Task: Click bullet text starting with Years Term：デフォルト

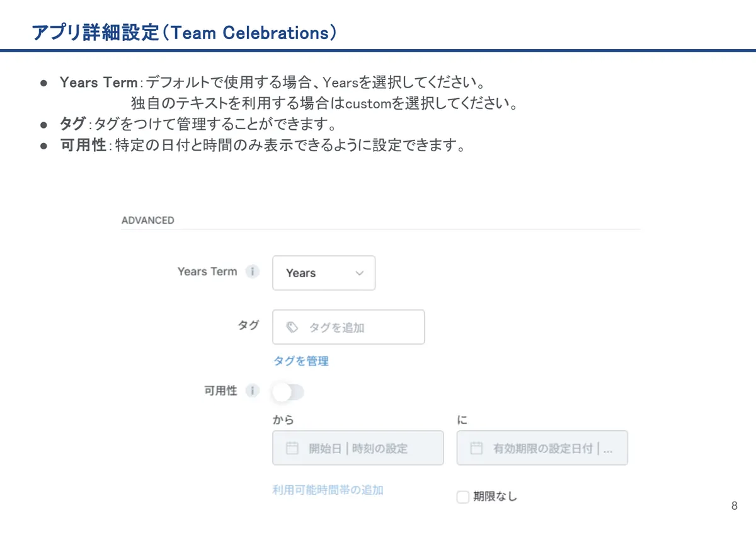Action: (x=274, y=83)
